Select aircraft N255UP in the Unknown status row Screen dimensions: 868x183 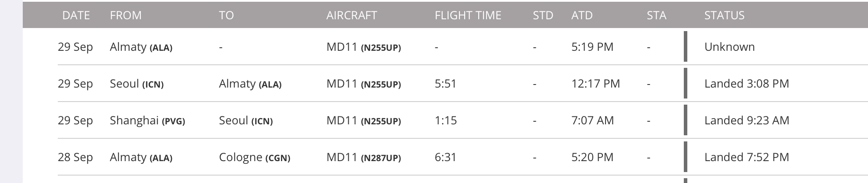pos(381,47)
